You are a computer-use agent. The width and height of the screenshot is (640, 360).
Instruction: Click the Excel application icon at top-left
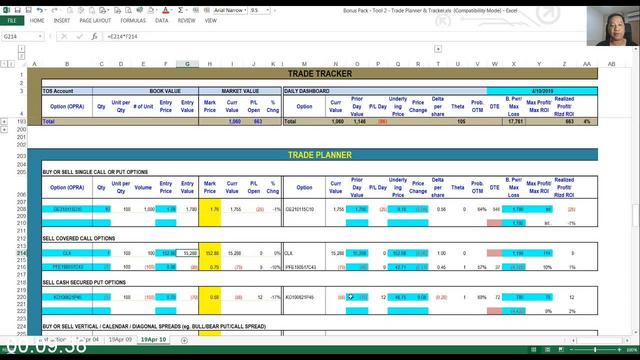tap(6, 10)
